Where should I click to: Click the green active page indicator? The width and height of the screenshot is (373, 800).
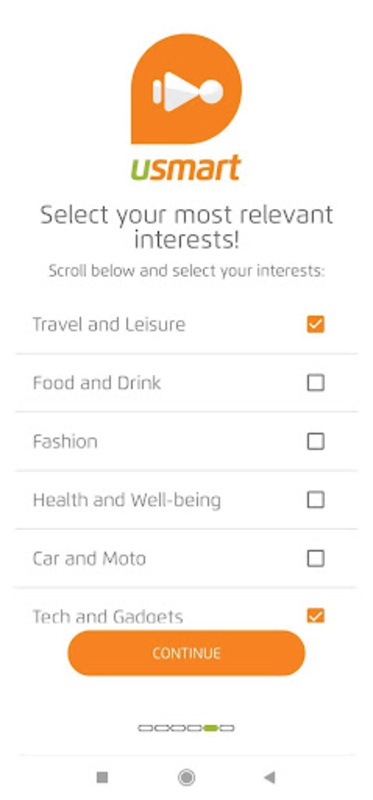(210, 728)
